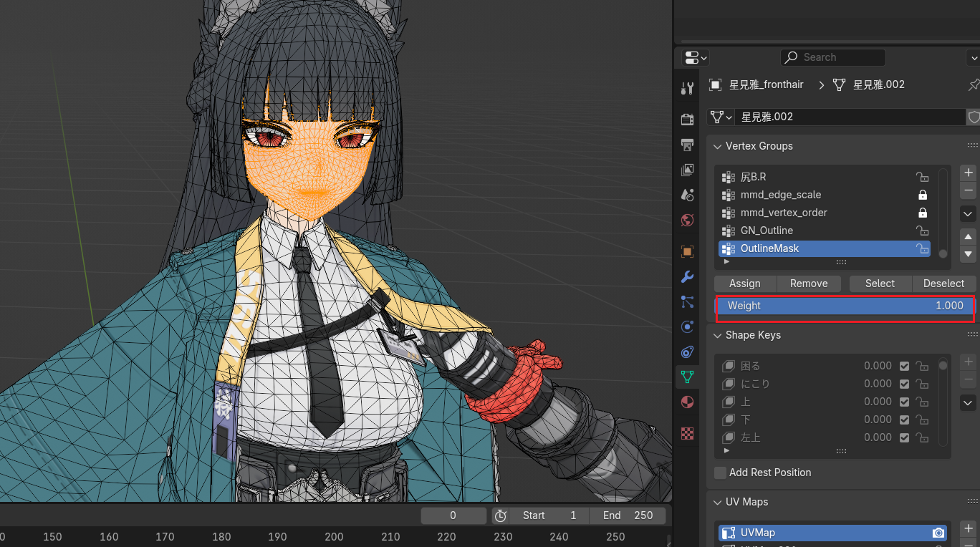
Task: Uncheck the 困る shape key checkbox
Action: click(904, 366)
